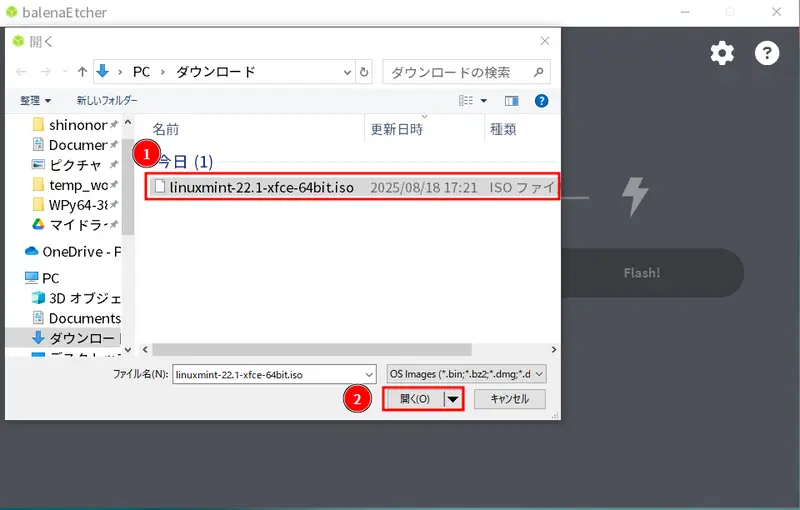This screenshot has height=510, width=800.
Task: Click the ダウンロード breadcrumb in address bar
Action: (x=215, y=72)
